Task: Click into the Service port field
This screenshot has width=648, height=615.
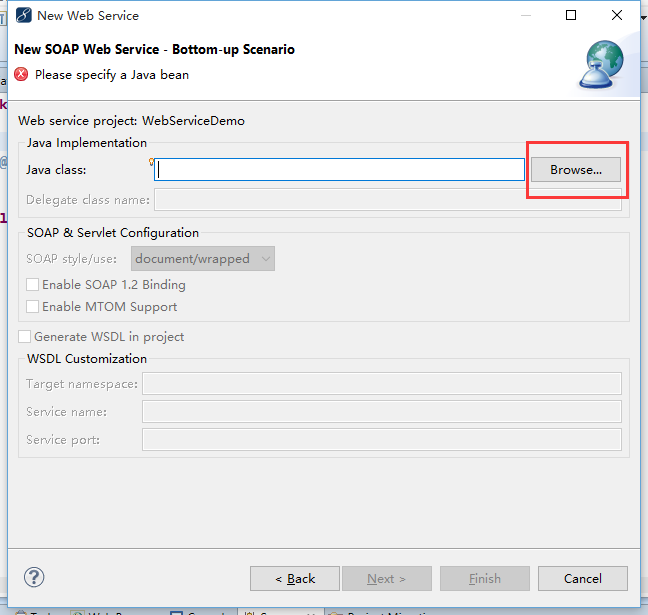Action: pyautogui.click(x=381, y=439)
